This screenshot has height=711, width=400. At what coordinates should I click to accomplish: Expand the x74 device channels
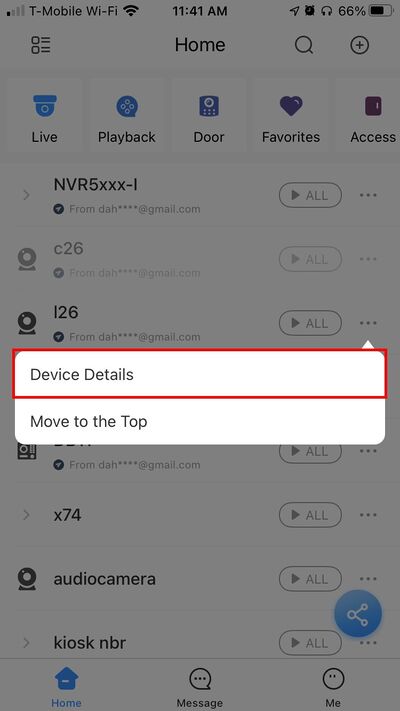[26, 515]
